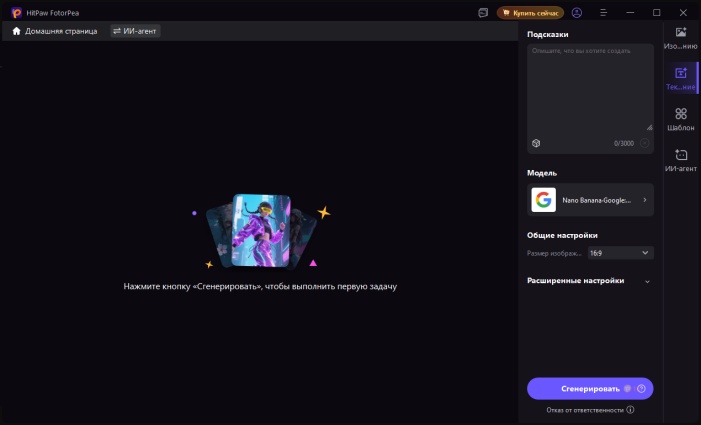Click the prompt box resize grip
Image resolution: width=701 pixels, height=425 pixels.
coord(649,127)
